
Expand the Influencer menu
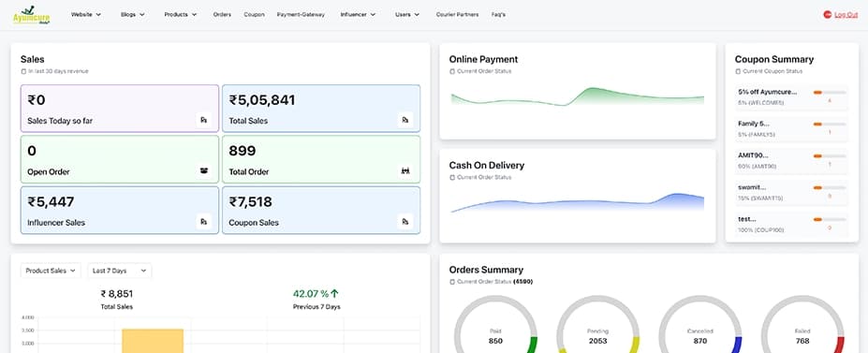pos(359,14)
